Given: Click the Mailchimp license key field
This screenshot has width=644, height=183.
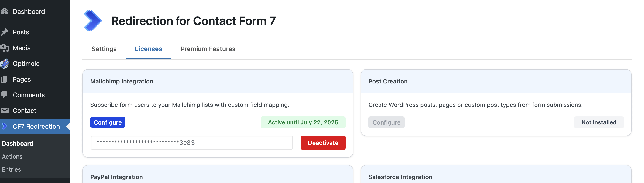Looking at the screenshot, I should pos(192,143).
